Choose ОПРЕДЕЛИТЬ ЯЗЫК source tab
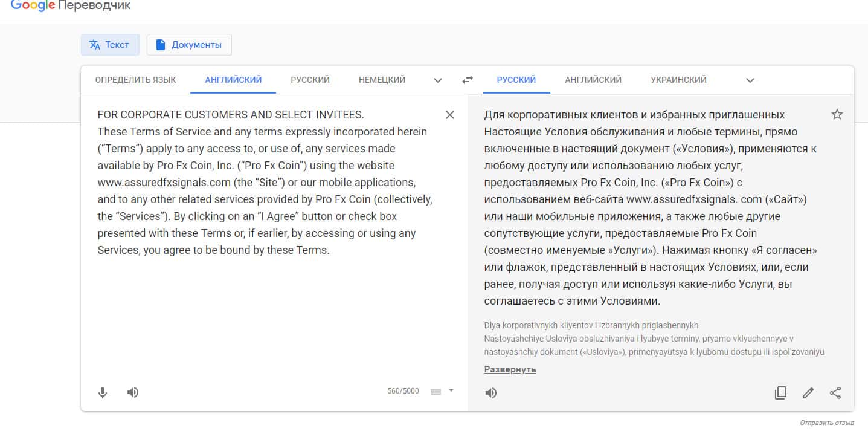This screenshot has width=868, height=431. (x=135, y=80)
